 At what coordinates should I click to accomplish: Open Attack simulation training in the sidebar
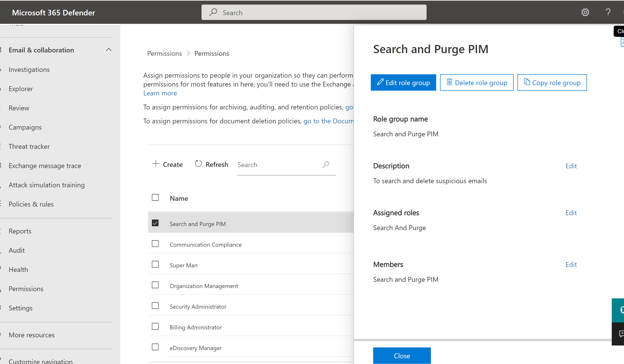click(x=47, y=185)
